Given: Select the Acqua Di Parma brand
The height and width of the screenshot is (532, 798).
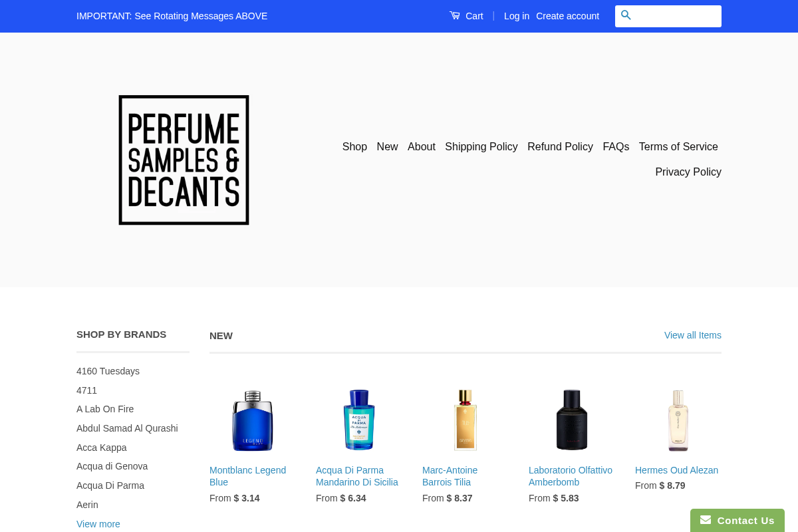Looking at the screenshot, I should pyautogui.click(x=110, y=485).
